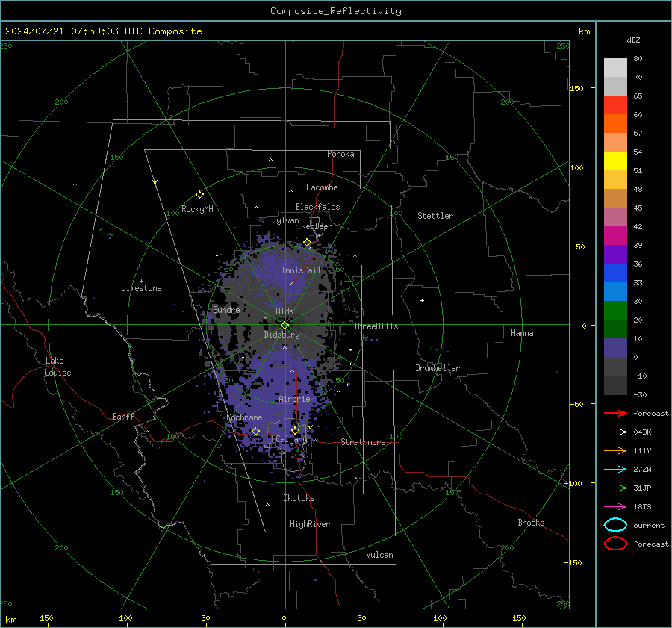
Task: Click the Okotoks city label
Action: point(299,497)
